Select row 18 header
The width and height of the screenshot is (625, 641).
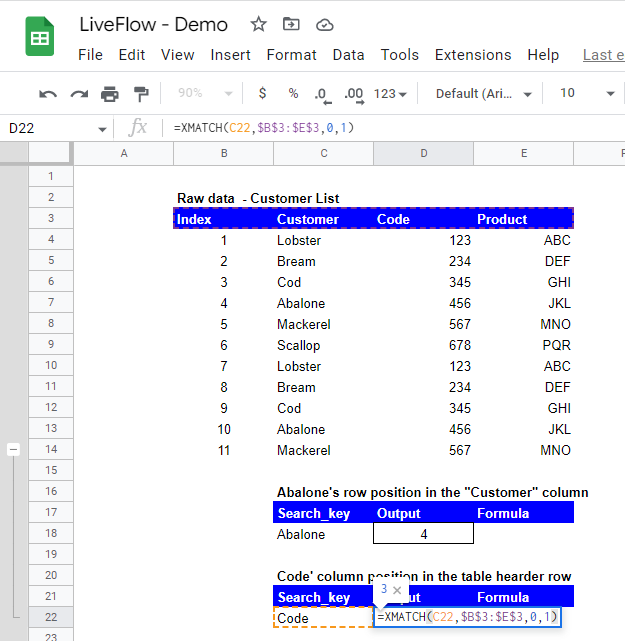point(51,533)
